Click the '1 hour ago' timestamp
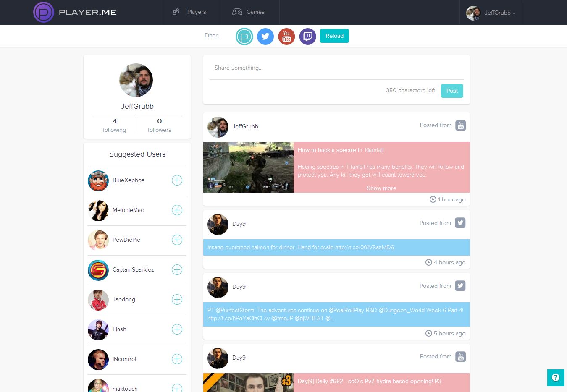Screen dimensions: 567x392 pos(448,199)
